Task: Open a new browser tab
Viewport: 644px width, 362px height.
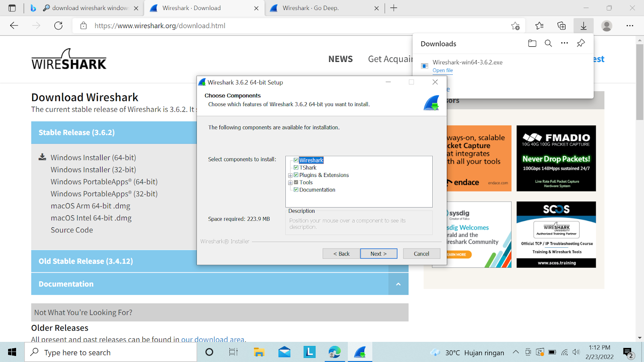Action: tap(394, 8)
